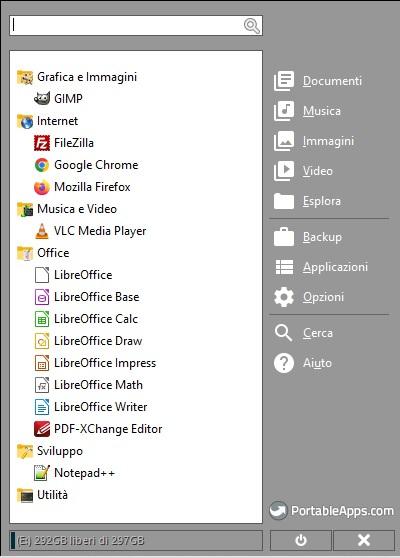Visit the PortableApps.com logo link
This screenshot has height=558, width=400.
pyautogui.click(x=331, y=511)
